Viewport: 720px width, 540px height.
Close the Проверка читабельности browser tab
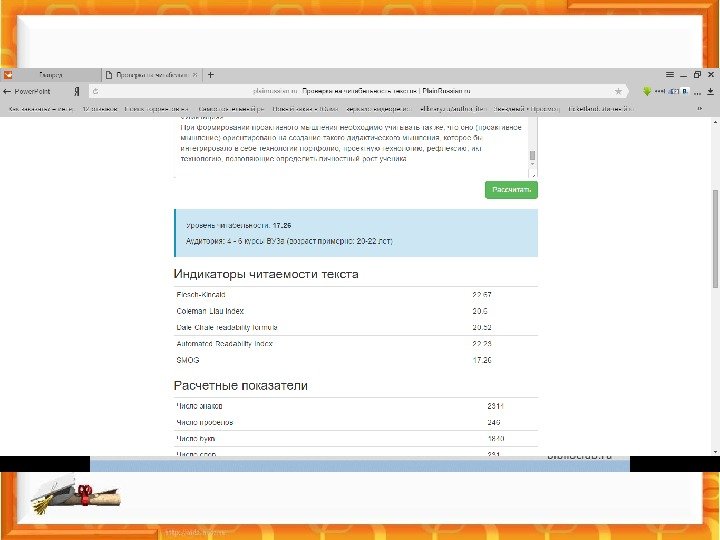(x=195, y=75)
